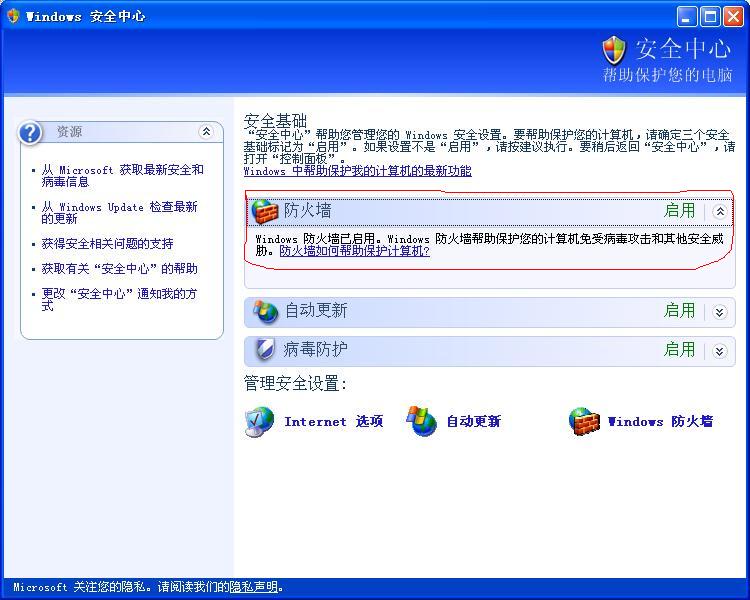Screen dimensions: 750x600
Task: Open the 隐私声明 link in bottom bar
Action: click(254, 587)
